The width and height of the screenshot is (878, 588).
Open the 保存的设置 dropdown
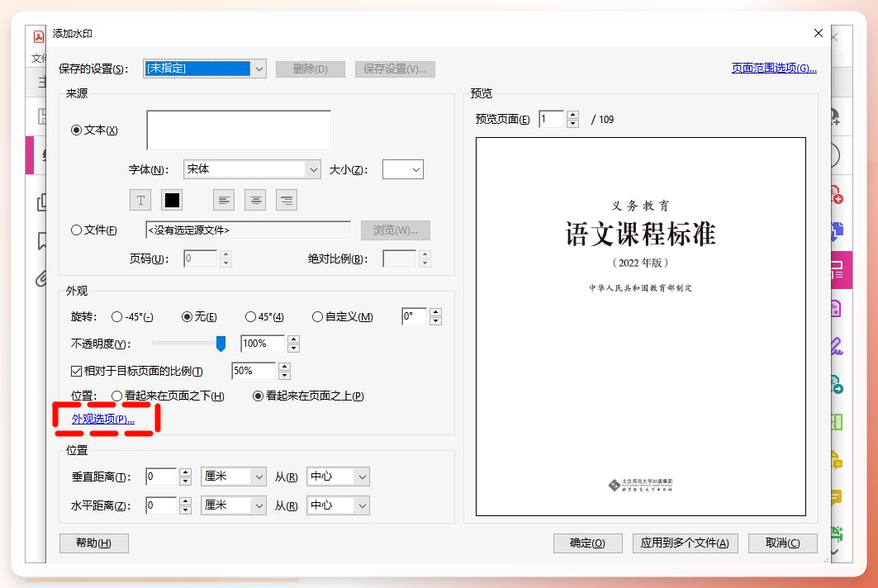click(205, 69)
